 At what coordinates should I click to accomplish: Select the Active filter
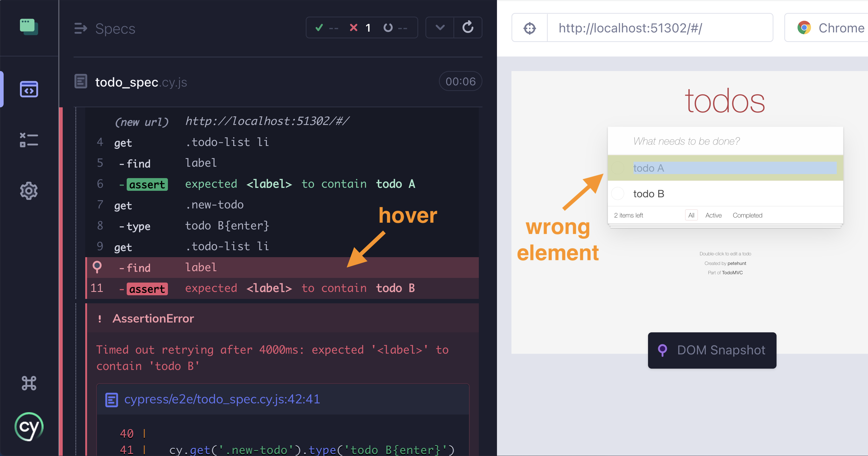tap(713, 215)
